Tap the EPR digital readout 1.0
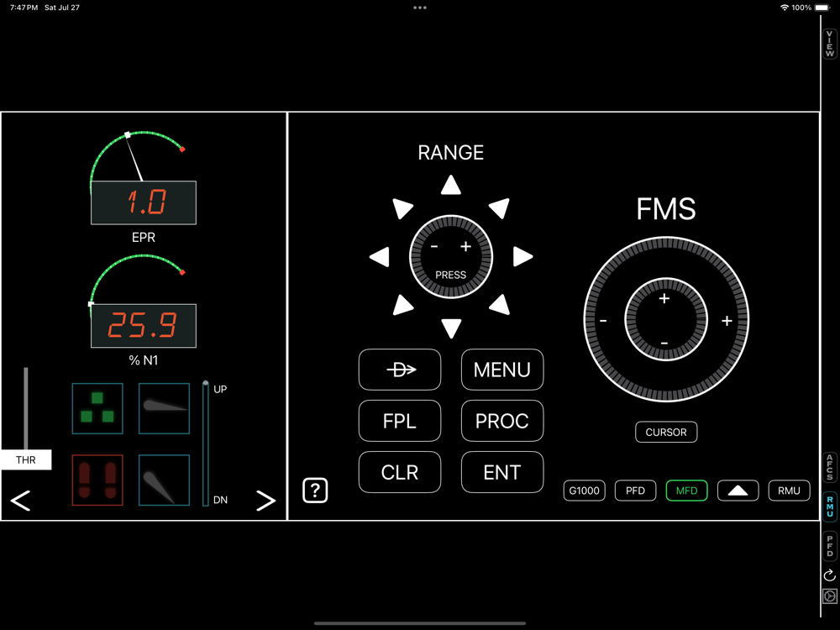The image size is (840, 630). (x=144, y=202)
